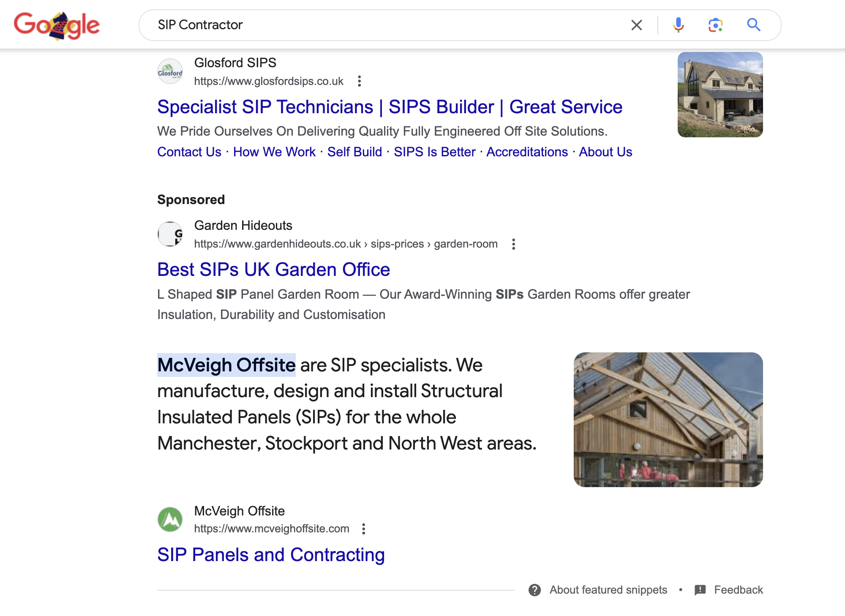Open the SIPS Is Better sitelink
Screen dimensions: 845x616
434,152
